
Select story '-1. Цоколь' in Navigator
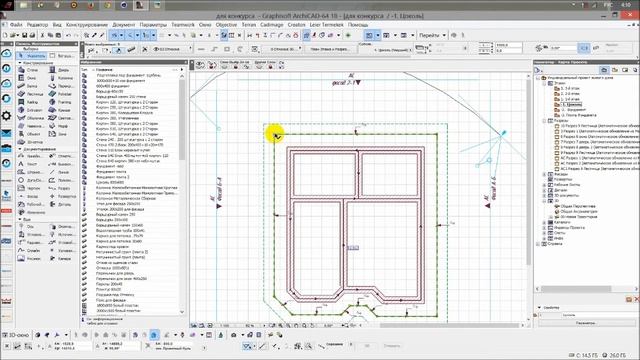(x=571, y=104)
